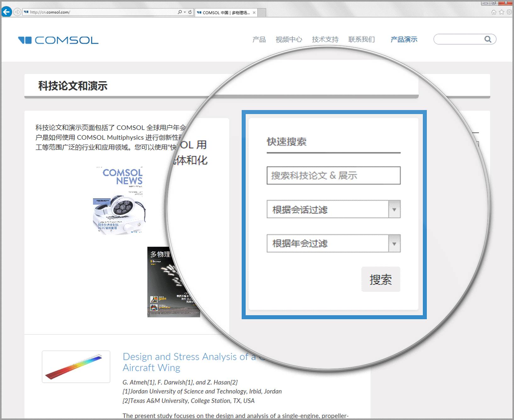Screen dimensions: 514x420
Task: Click the 快速搜索 heading
Action: pyautogui.click(x=287, y=142)
